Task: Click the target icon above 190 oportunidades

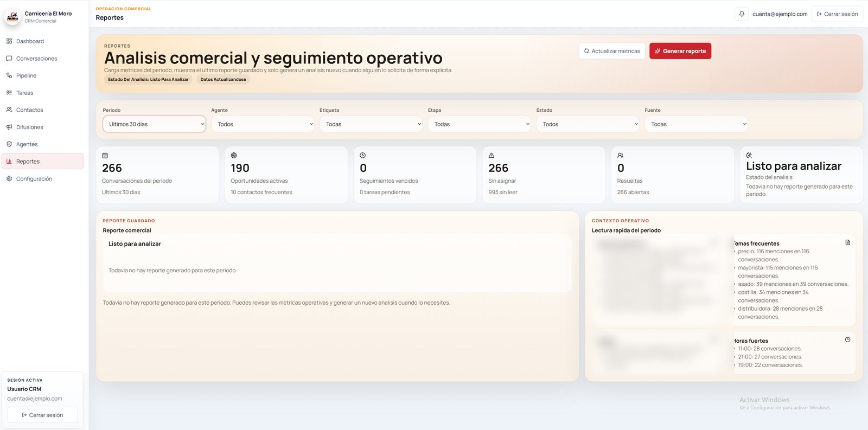Action: [x=234, y=155]
